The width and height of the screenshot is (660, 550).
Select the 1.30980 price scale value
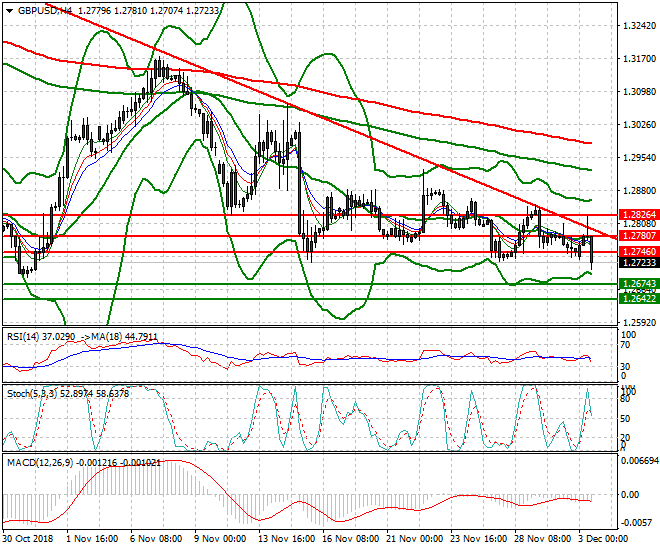pos(639,92)
